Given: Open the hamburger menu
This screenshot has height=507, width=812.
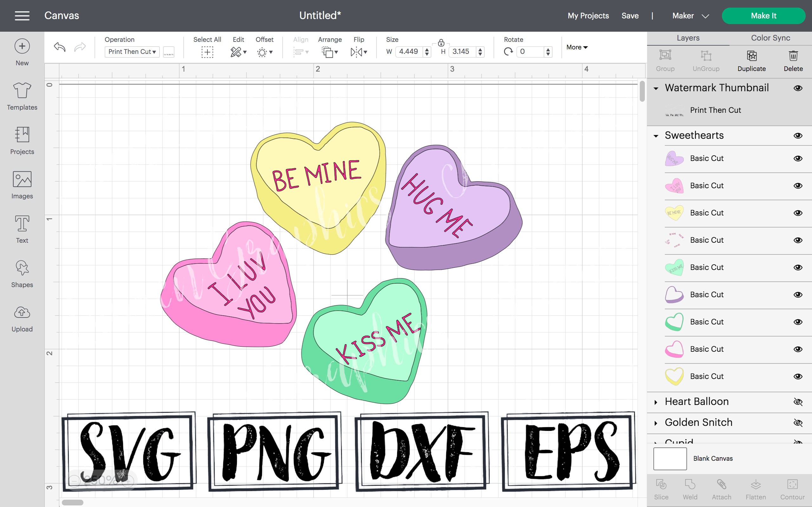Looking at the screenshot, I should 22,16.
